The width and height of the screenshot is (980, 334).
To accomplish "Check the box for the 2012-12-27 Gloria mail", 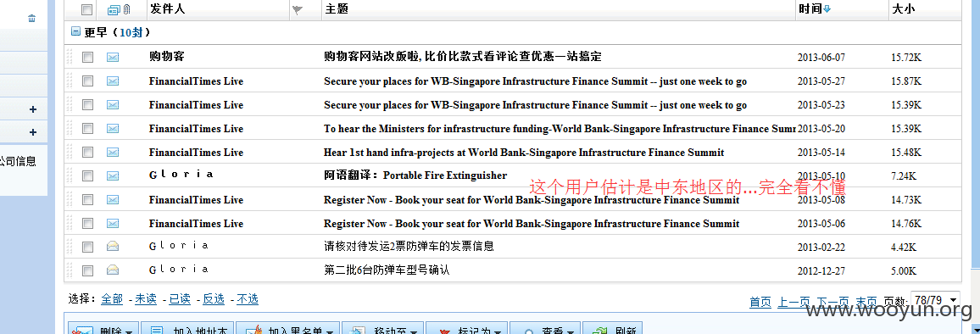I will tap(87, 270).
